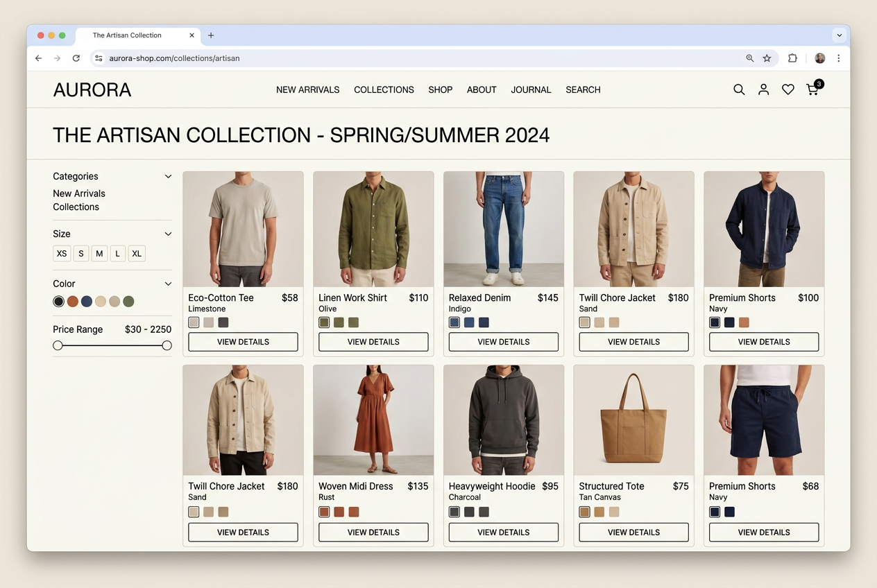Filter by black color swatch
877x588 pixels.
coord(59,302)
